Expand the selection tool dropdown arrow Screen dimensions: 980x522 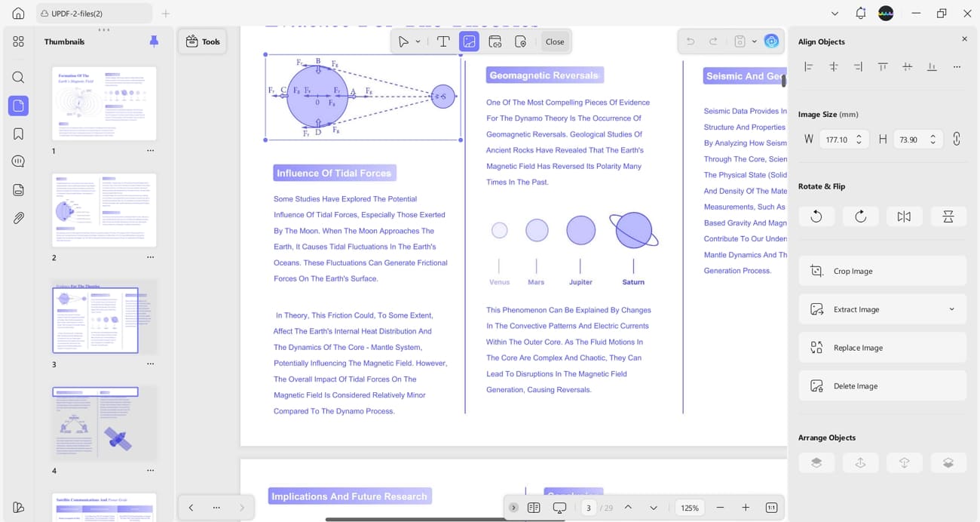coord(417,41)
